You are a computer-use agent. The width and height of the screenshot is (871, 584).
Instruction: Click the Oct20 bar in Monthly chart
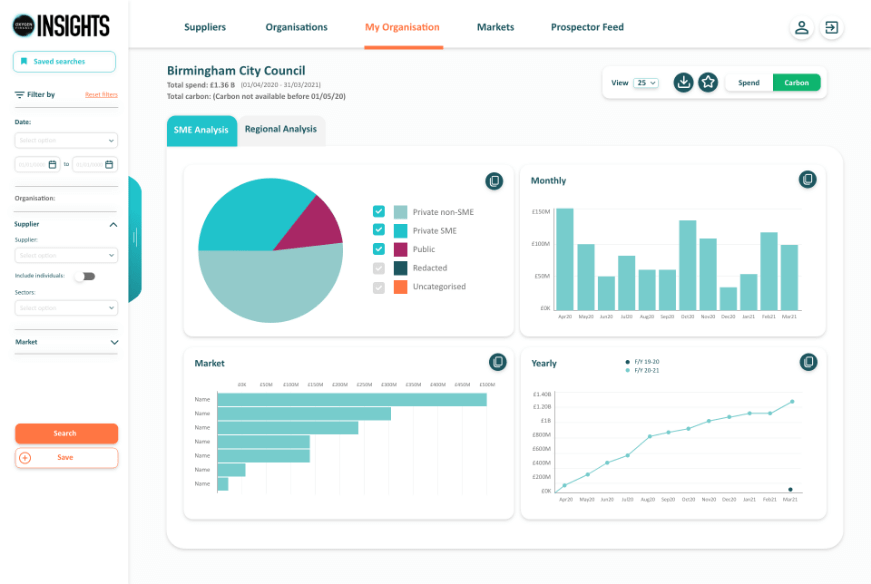point(688,265)
